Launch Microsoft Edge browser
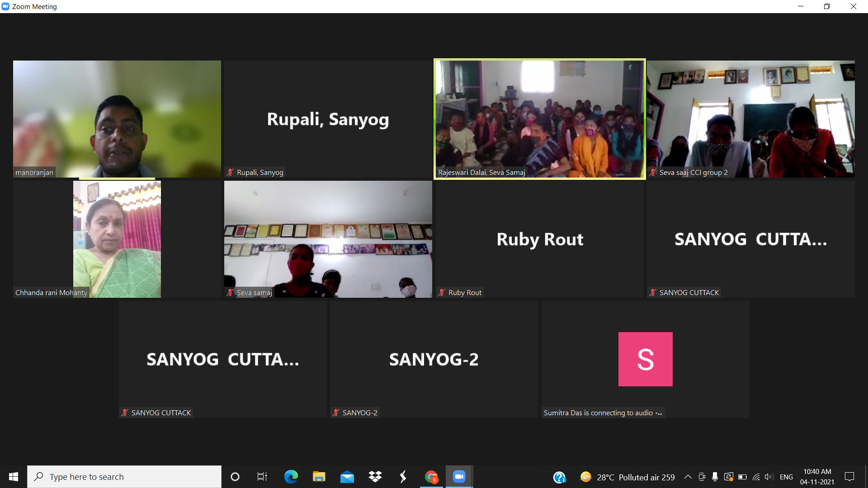 point(291,477)
